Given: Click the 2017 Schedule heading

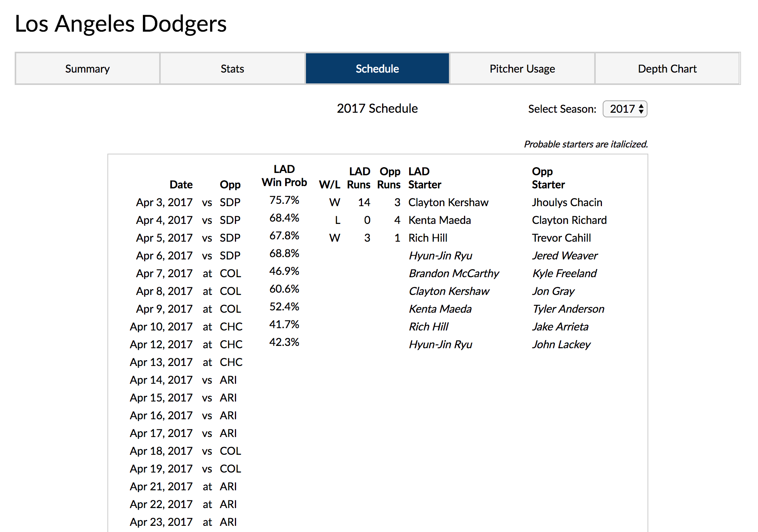Looking at the screenshot, I should point(377,108).
